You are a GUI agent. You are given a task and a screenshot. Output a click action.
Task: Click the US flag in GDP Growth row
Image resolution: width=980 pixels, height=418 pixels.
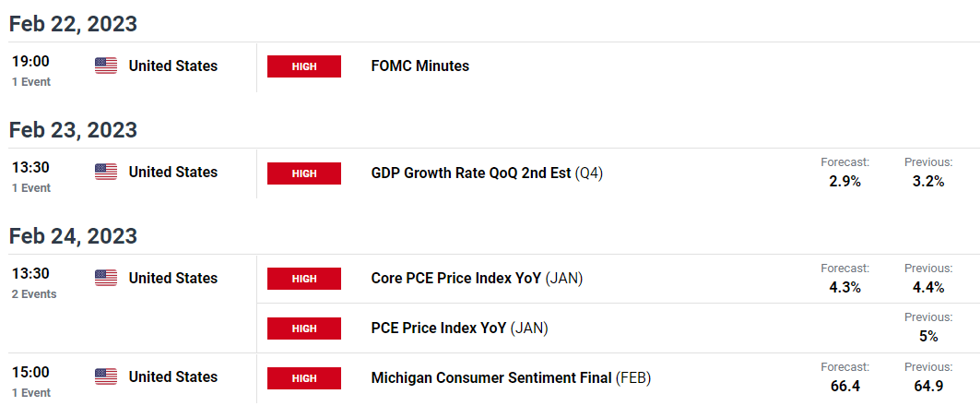pos(106,172)
